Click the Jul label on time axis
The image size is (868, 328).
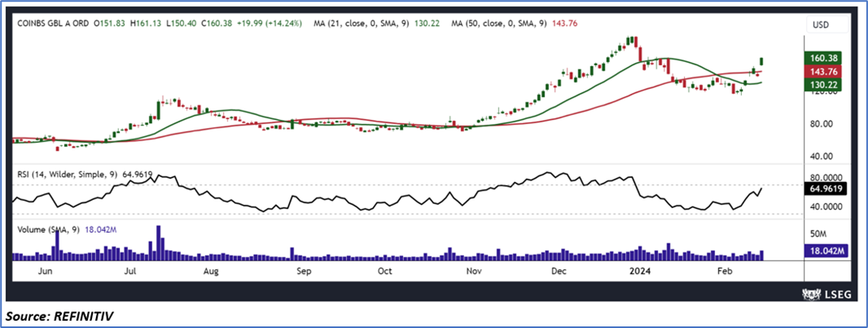tap(131, 272)
